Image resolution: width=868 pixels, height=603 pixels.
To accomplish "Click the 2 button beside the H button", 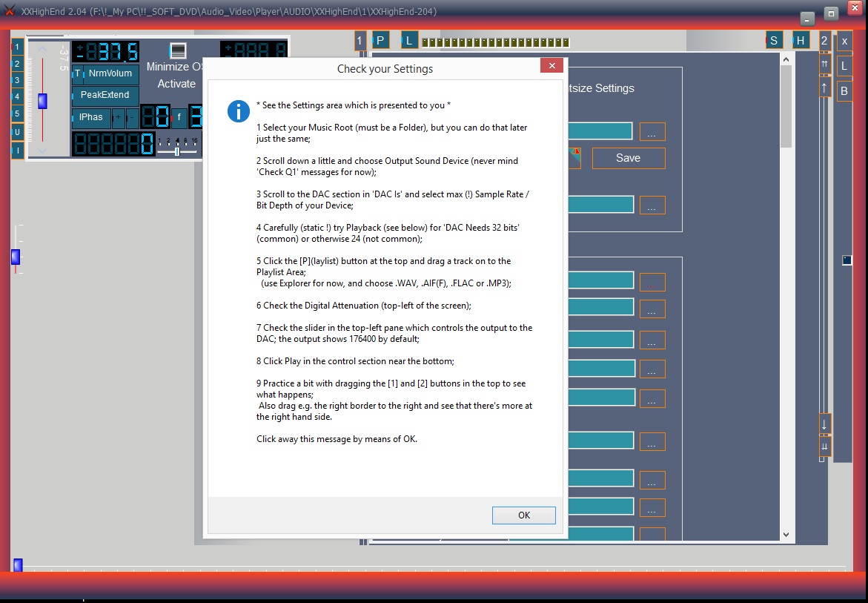I will point(824,40).
